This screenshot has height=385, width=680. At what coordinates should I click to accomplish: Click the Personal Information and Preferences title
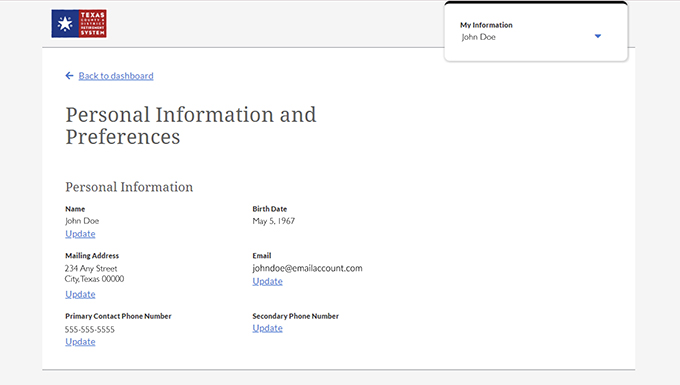point(191,126)
